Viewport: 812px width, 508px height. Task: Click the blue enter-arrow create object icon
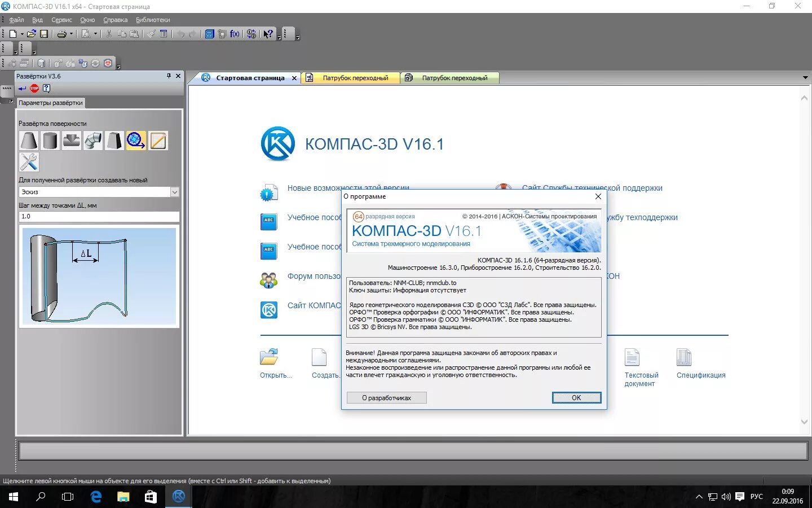tap(22, 88)
